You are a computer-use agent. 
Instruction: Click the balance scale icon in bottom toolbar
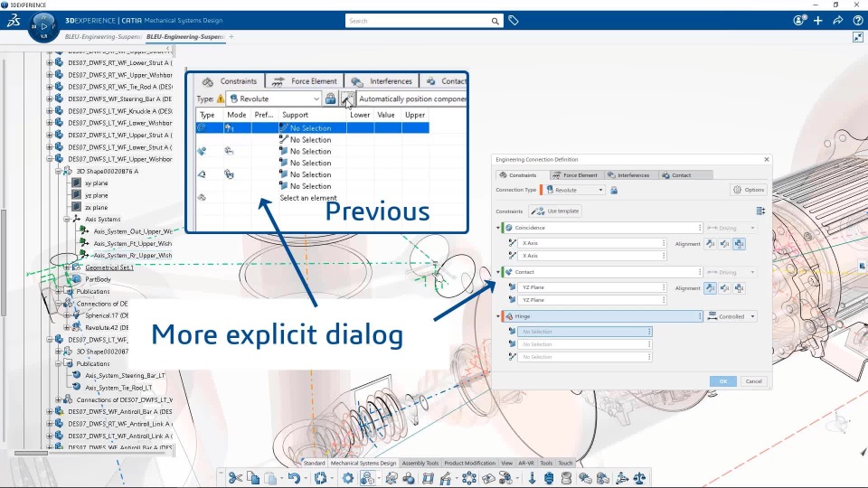tap(639, 478)
